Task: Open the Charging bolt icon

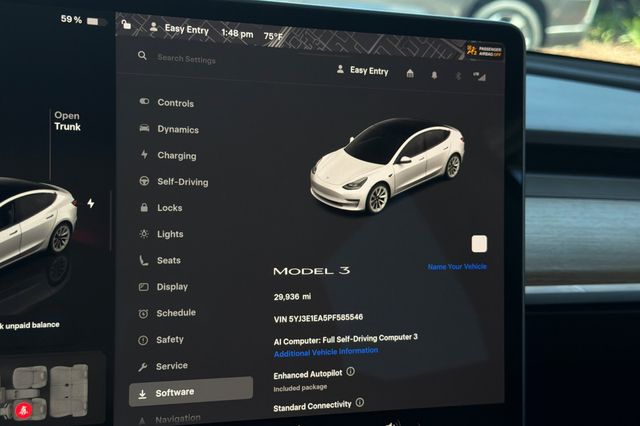Action: (144, 156)
